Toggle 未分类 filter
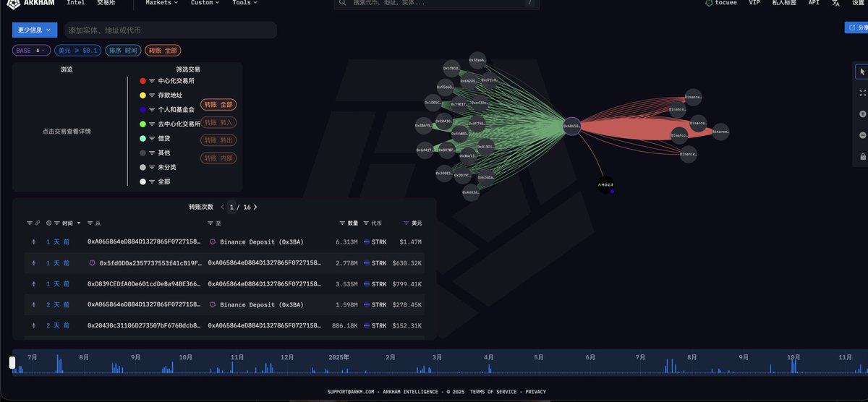This screenshot has height=402, width=868. (x=158, y=167)
